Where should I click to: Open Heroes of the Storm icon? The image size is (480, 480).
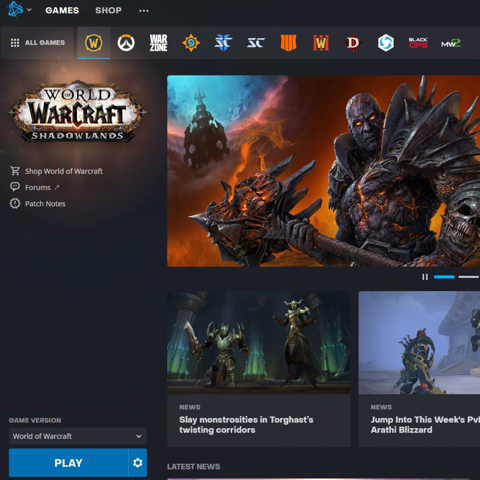pyautogui.click(x=386, y=43)
